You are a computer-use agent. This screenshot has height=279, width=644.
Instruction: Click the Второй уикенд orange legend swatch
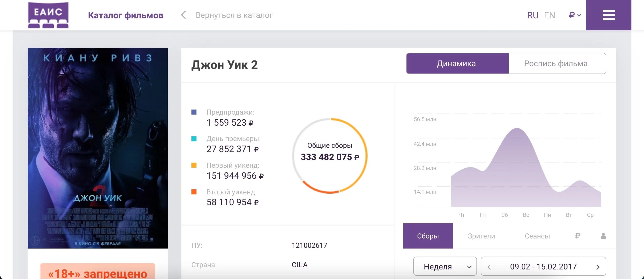pyautogui.click(x=194, y=192)
